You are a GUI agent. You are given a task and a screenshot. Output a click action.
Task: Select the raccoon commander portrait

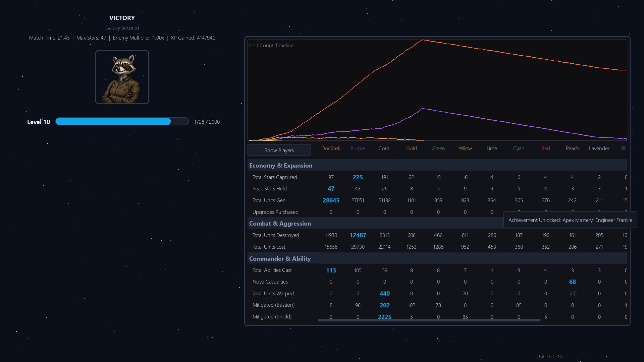[122, 77]
